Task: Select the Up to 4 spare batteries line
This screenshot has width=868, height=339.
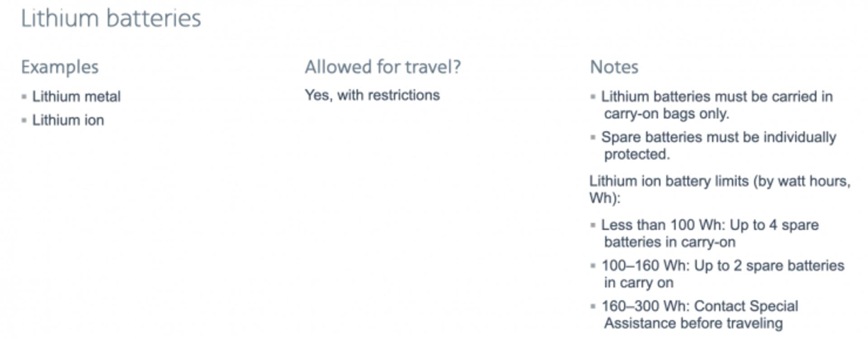Action: pyautogui.click(x=710, y=233)
